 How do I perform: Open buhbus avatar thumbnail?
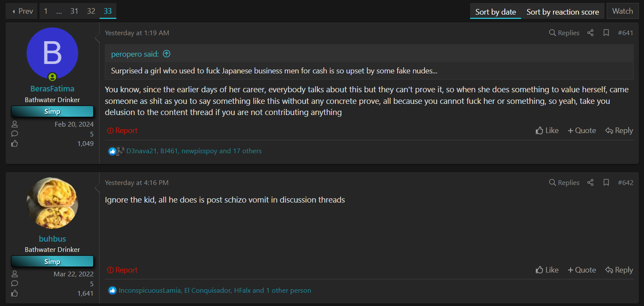pos(52,203)
